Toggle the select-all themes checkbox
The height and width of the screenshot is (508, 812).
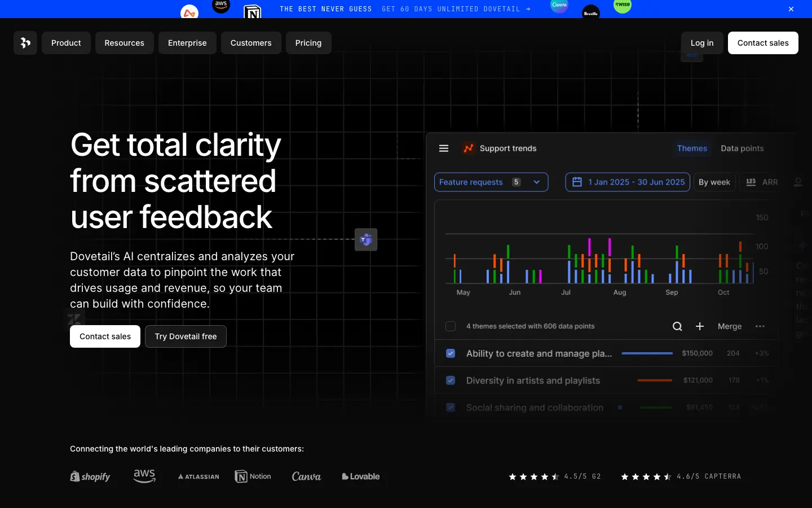(451, 326)
